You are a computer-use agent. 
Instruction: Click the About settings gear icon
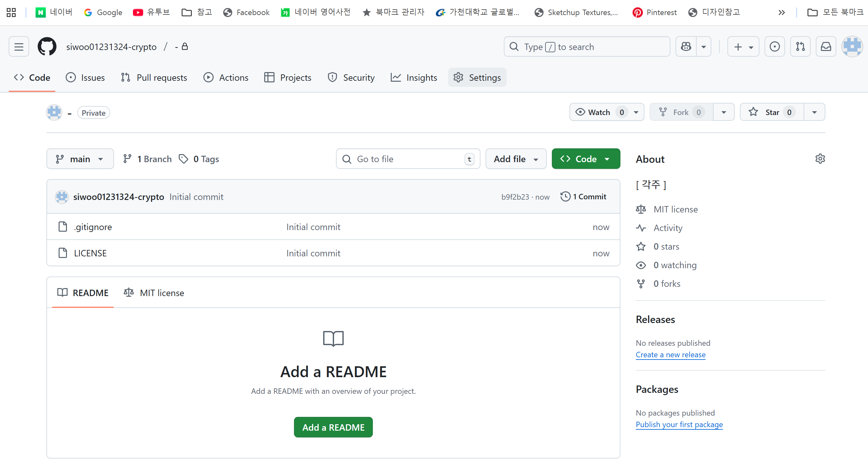(820, 159)
